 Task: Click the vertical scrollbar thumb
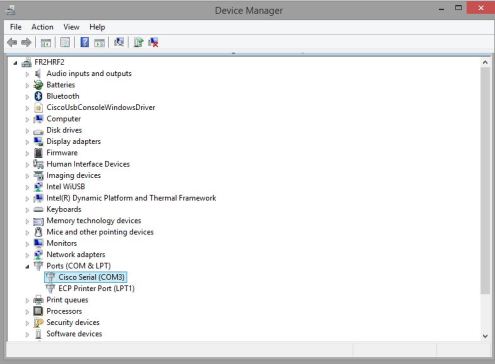485,181
